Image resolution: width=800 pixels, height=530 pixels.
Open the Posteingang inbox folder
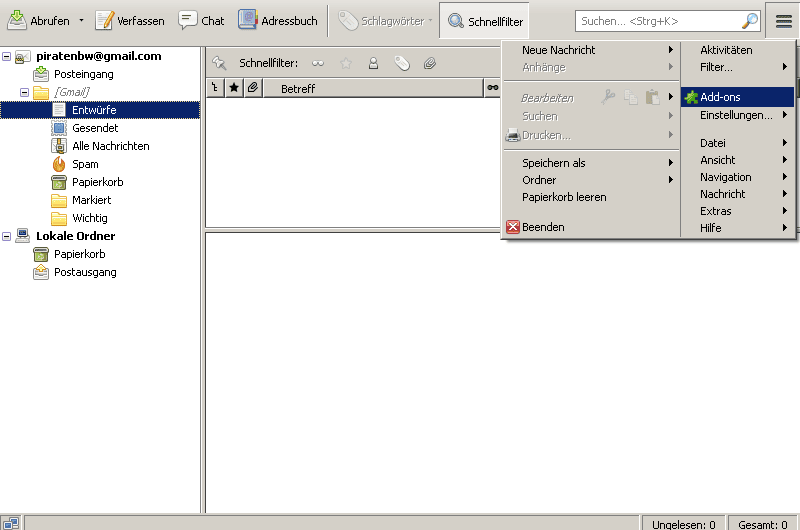[x=84, y=74]
